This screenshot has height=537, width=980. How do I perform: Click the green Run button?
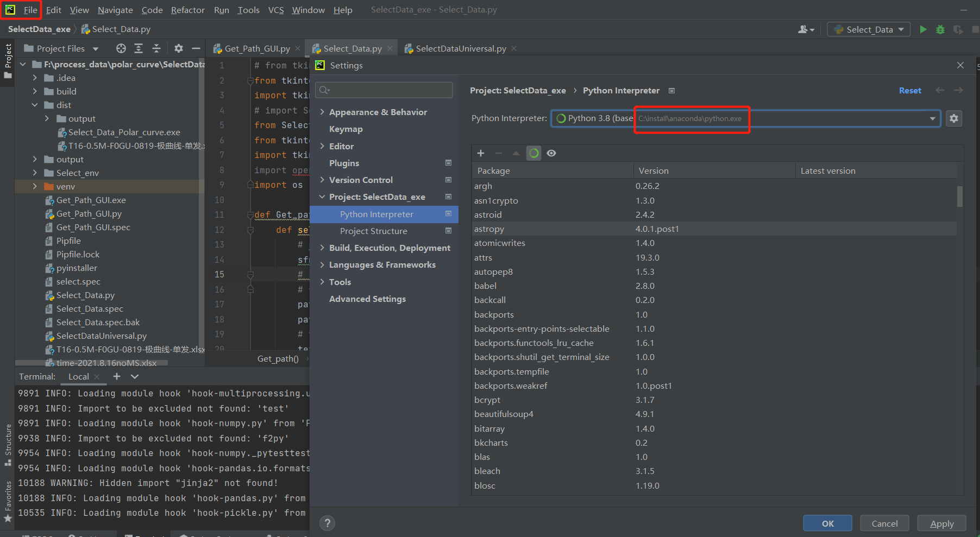click(923, 29)
